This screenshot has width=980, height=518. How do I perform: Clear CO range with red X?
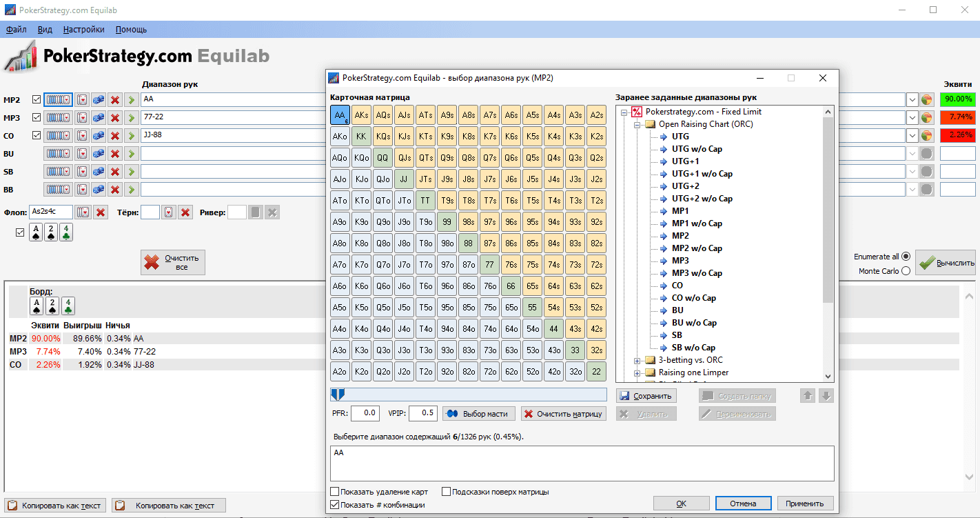click(115, 136)
